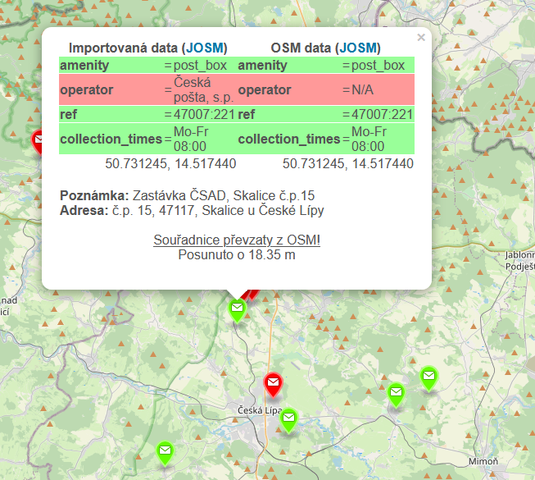Screen dimensions: 535x480
Task: Open JOSM link for OSM data
Action: pyautogui.click(x=358, y=48)
